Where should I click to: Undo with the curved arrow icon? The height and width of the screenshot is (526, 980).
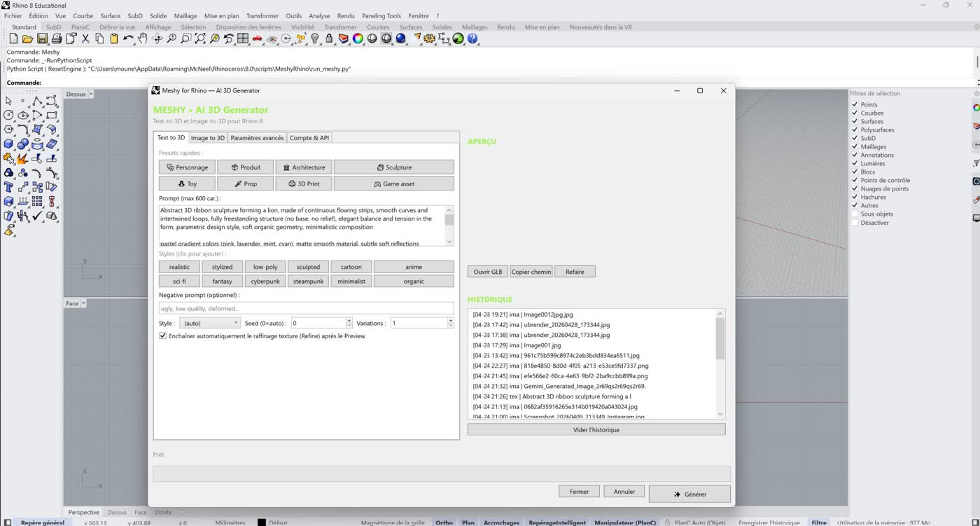128,39
